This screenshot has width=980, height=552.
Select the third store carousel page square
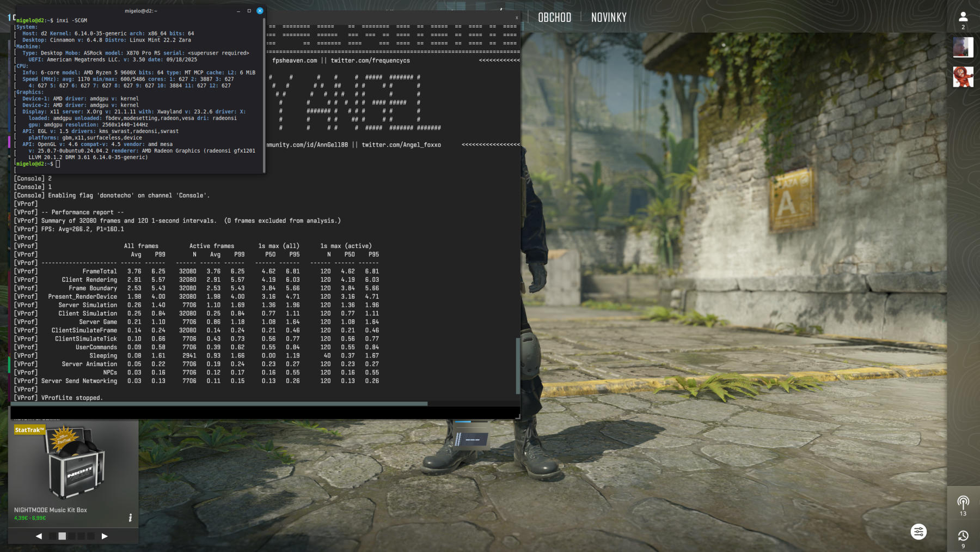pos(72,536)
